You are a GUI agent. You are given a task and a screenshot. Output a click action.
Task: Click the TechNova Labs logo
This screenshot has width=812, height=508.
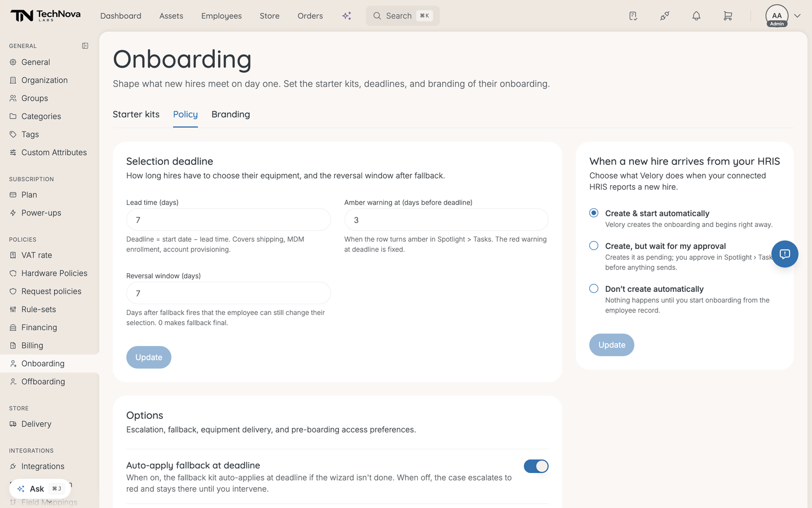(x=46, y=16)
